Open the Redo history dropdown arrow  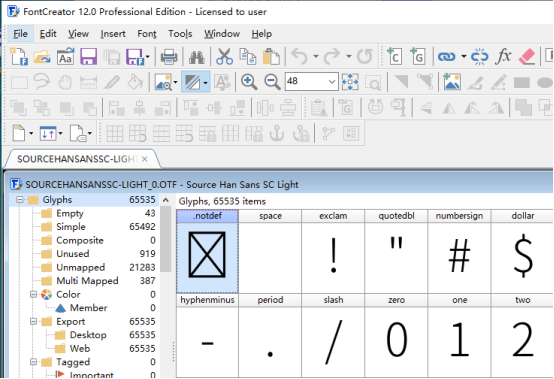pyautogui.click(x=349, y=57)
